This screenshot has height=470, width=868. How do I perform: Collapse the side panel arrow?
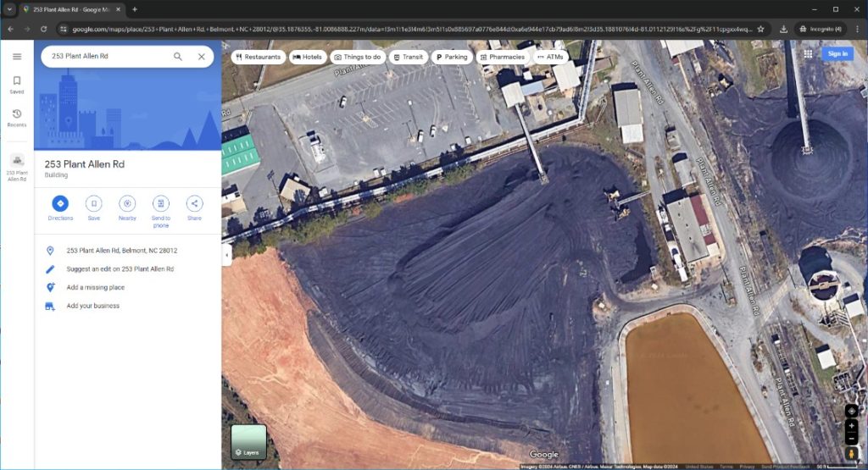(x=226, y=255)
